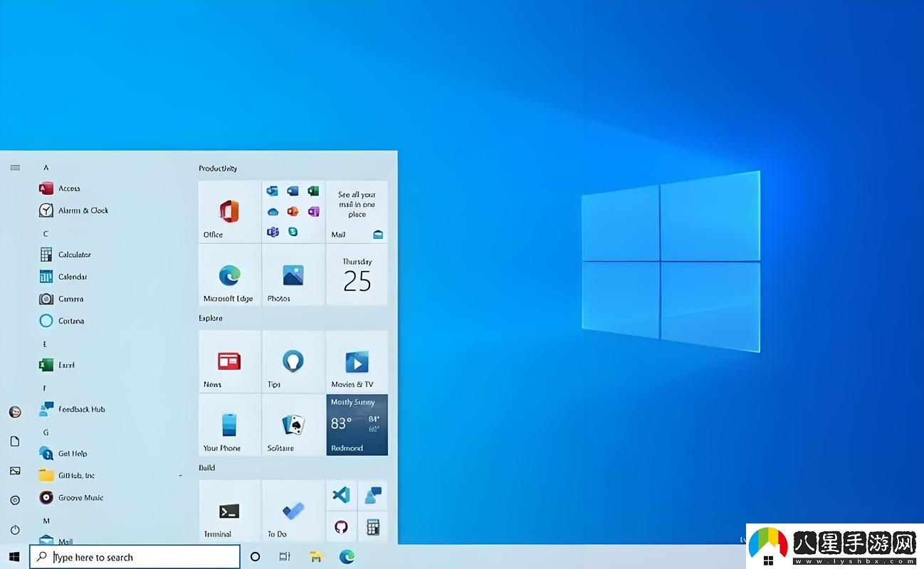Launch Visual Studio Code tile

pyautogui.click(x=341, y=494)
